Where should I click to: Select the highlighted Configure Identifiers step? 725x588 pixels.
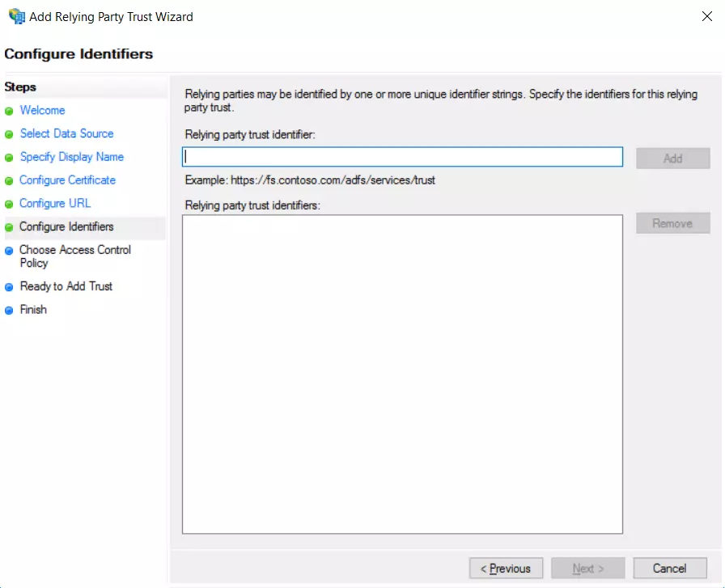click(65, 226)
